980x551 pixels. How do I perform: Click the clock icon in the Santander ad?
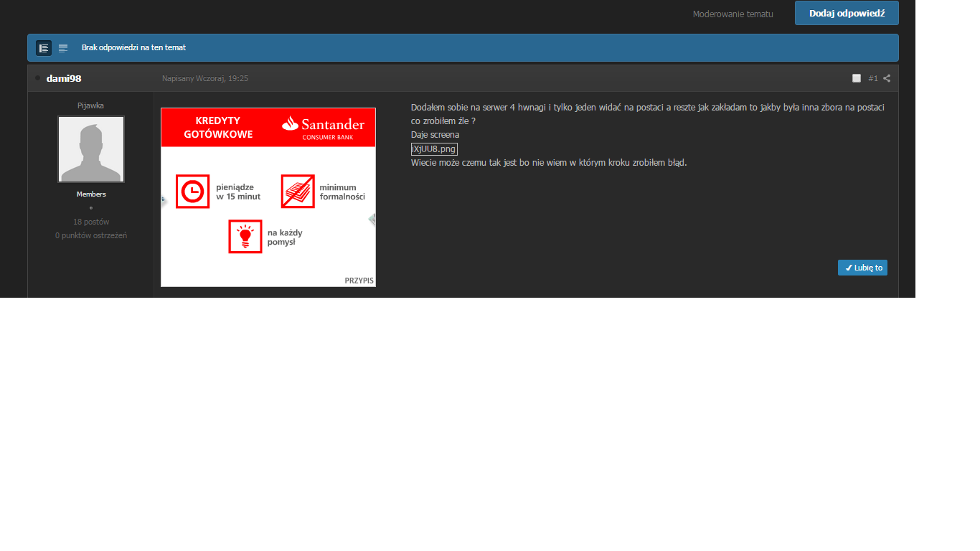(192, 192)
